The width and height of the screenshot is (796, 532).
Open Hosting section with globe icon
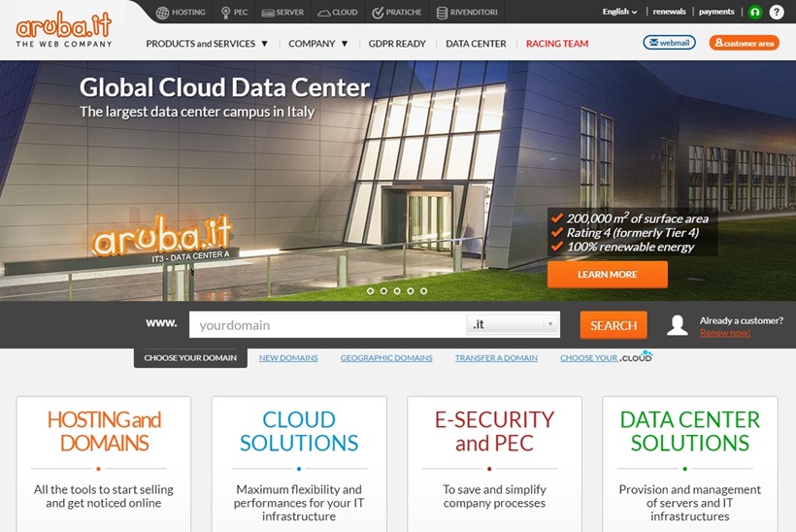181,13
